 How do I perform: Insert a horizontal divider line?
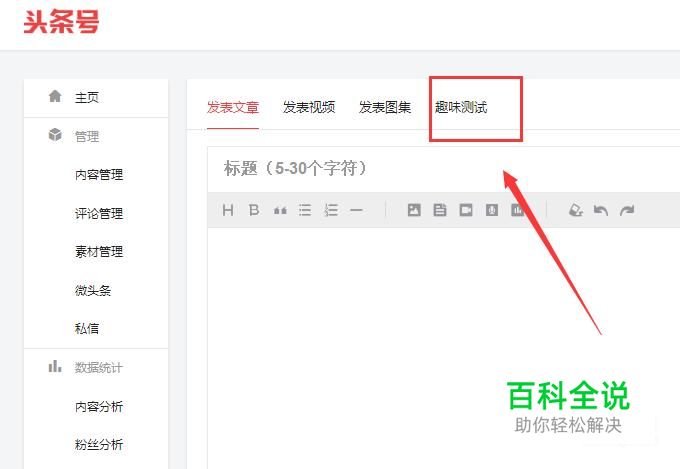pyautogui.click(x=356, y=210)
